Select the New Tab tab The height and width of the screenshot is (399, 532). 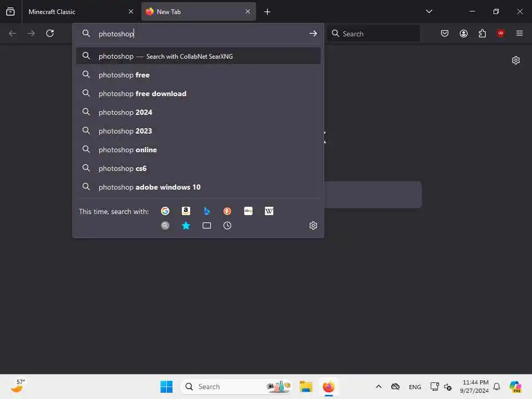[x=198, y=11]
